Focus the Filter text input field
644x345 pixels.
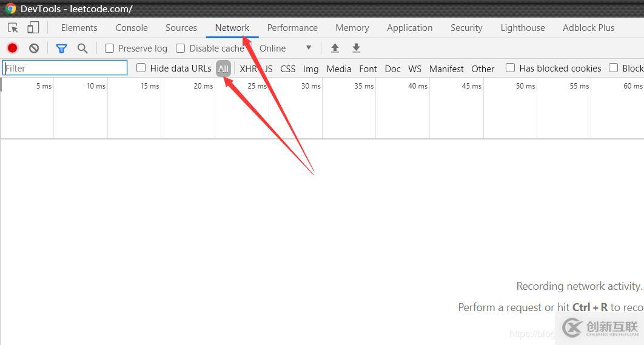pos(65,68)
